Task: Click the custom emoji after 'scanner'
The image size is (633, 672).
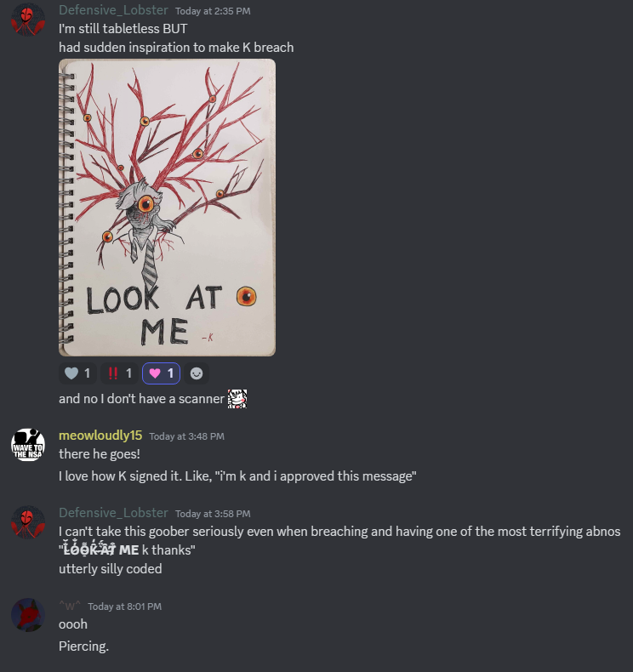Action: pos(237,399)
